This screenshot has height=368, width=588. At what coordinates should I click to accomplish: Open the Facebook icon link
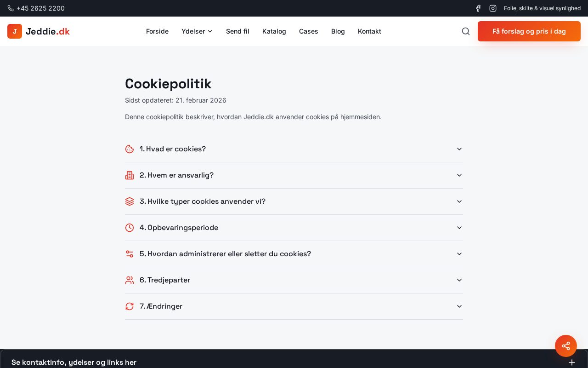pos(478,8)
